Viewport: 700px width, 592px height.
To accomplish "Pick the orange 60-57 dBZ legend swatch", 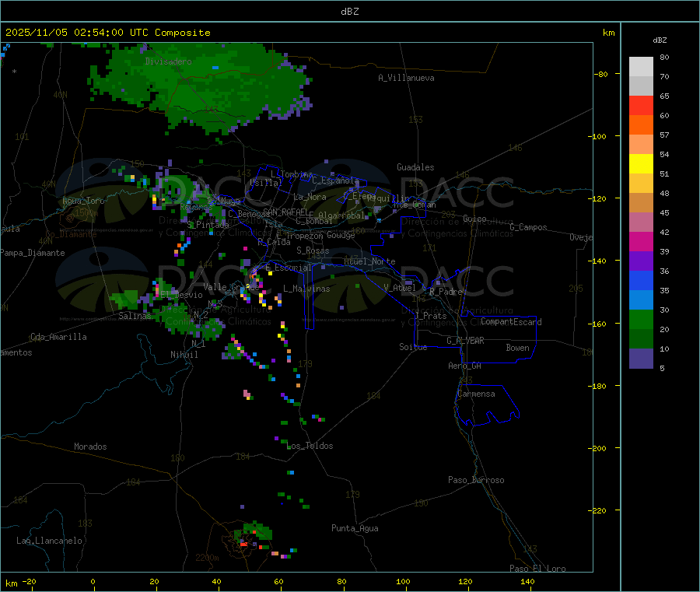I will (x=641, y=125).
